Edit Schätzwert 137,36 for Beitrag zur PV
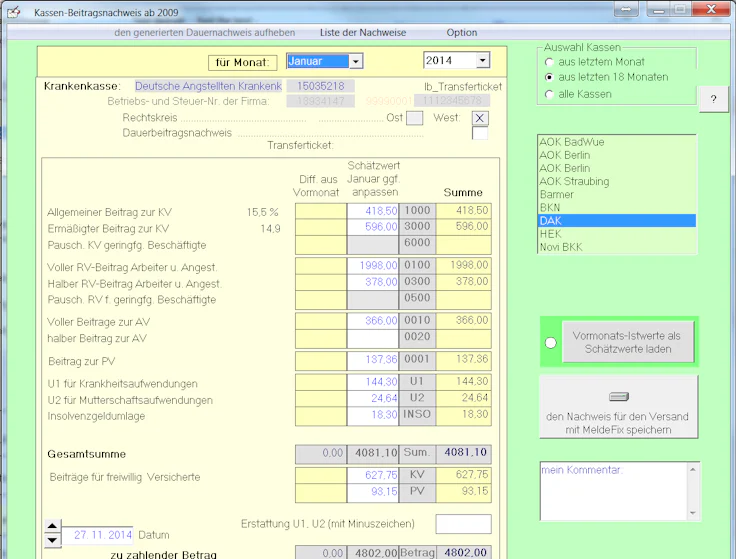Screen dimensions: 736x559 372,360
